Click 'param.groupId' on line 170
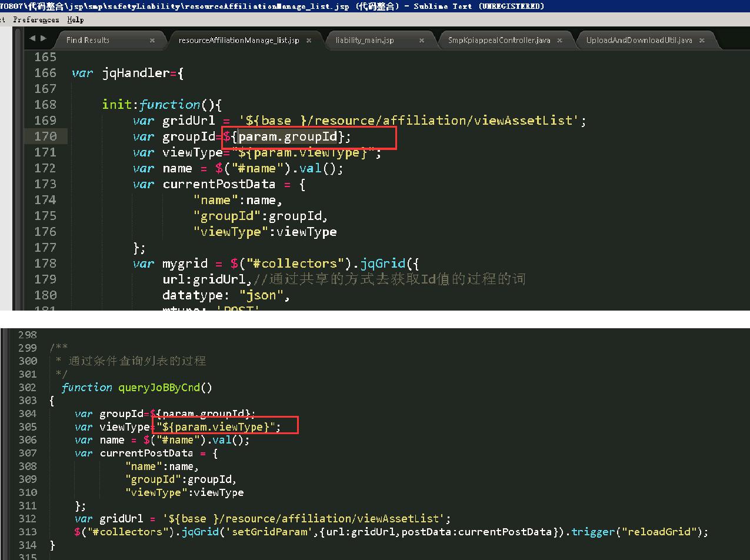This screenshot has height=560, width=750. [288, 137]
